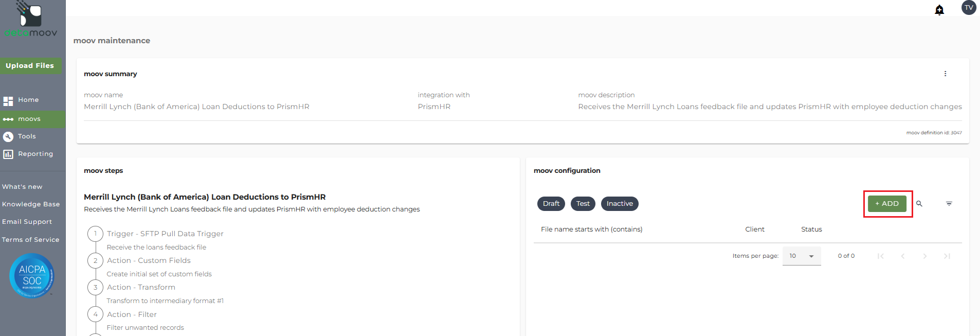Open the TV user avatar menu
The width and height of the screenshot is (980, 336).
[x=969, y=7]
